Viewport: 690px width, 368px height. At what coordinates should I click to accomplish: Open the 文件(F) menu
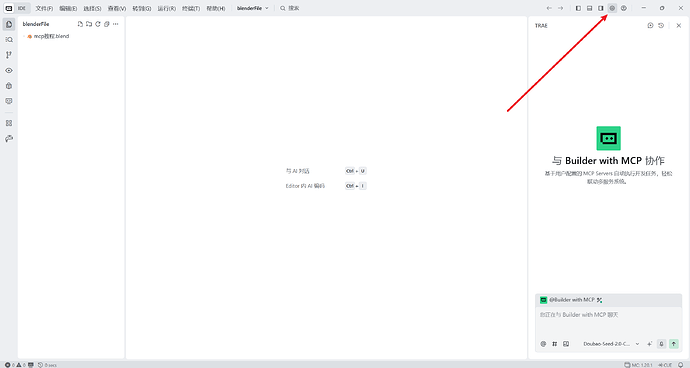click(44, 8)
